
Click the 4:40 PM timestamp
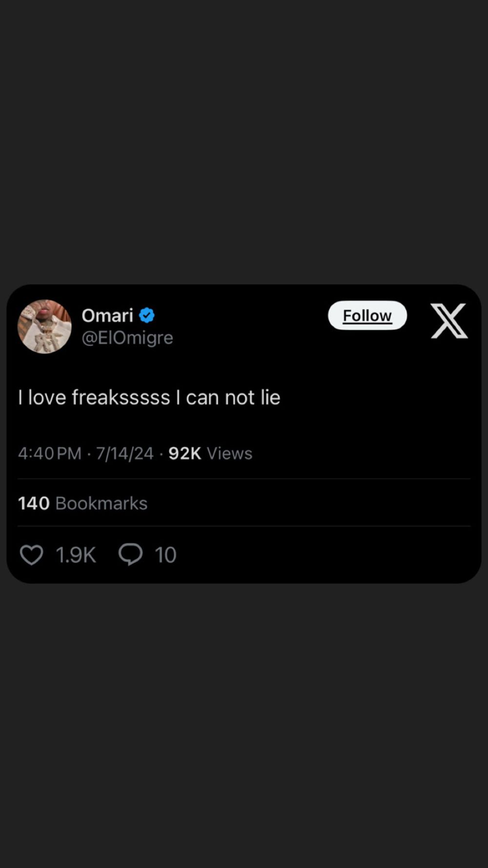coord(50,454)
